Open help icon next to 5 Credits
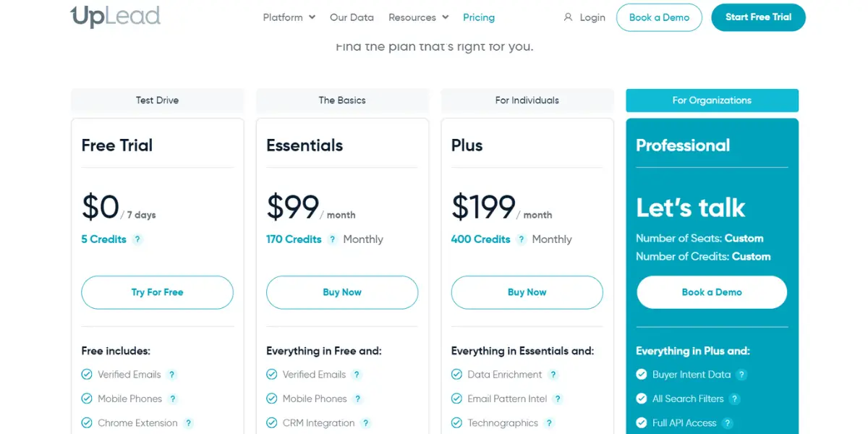This screenshot has width=868, height=434. click(x=137, y=239)
